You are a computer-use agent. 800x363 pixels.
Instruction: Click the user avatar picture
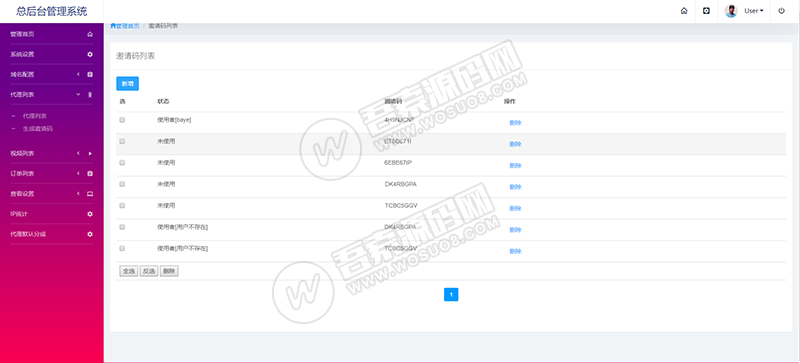(731, 11)
